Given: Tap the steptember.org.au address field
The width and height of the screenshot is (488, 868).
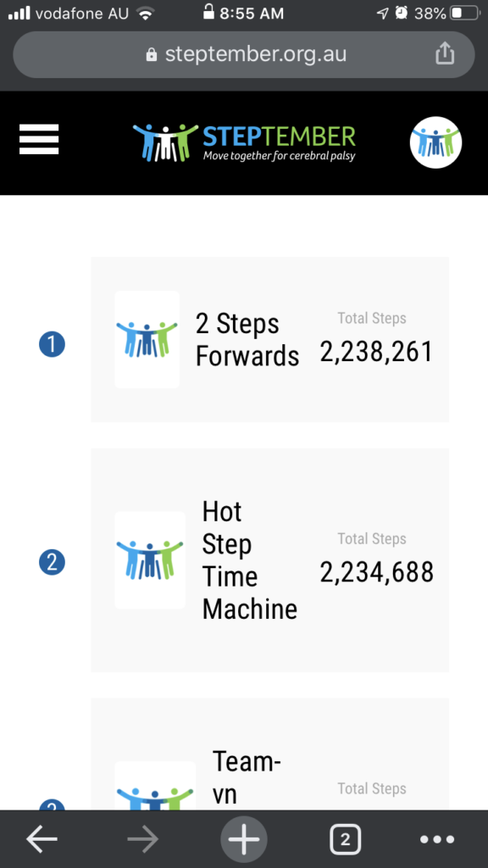Looking at the screenshot, I should pos(244,54).
